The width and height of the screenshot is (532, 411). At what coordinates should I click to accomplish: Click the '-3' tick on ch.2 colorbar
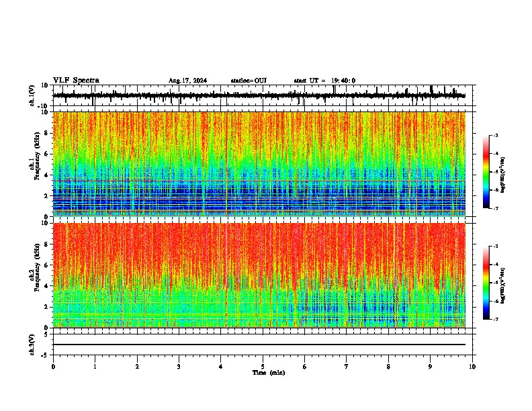[x=496, y=246]
